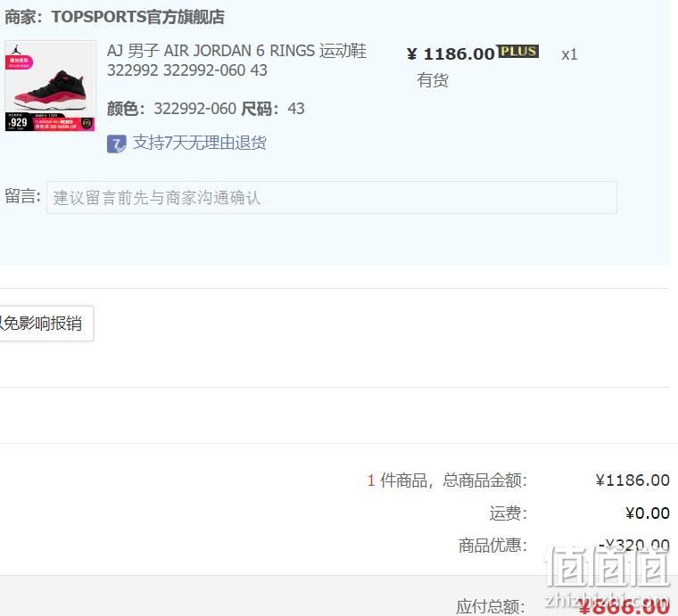Screen dimensions: 678x616
Task: Click the 免影响报销 tooltip button
Action: [x=45, y=323]
